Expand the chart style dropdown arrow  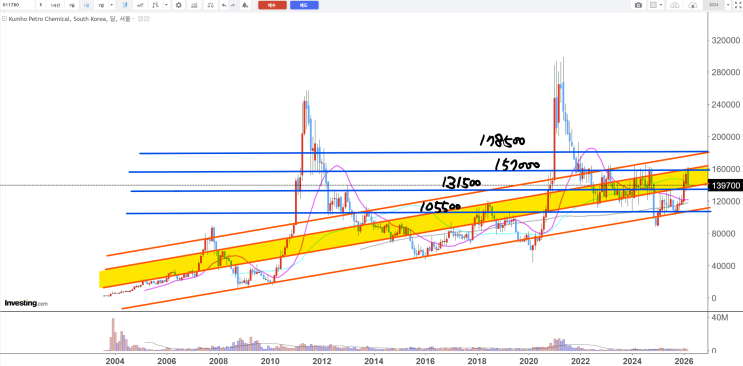click(x=166, y=5)
